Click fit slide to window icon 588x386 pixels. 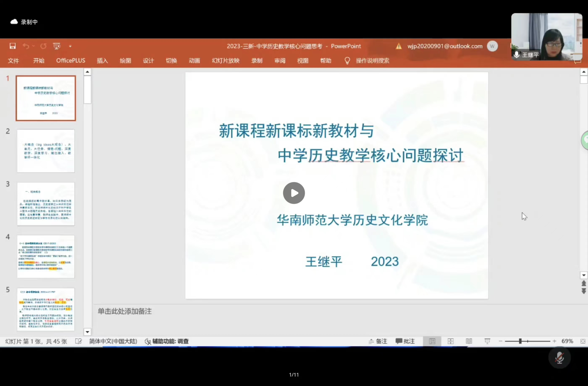point(583,341)
